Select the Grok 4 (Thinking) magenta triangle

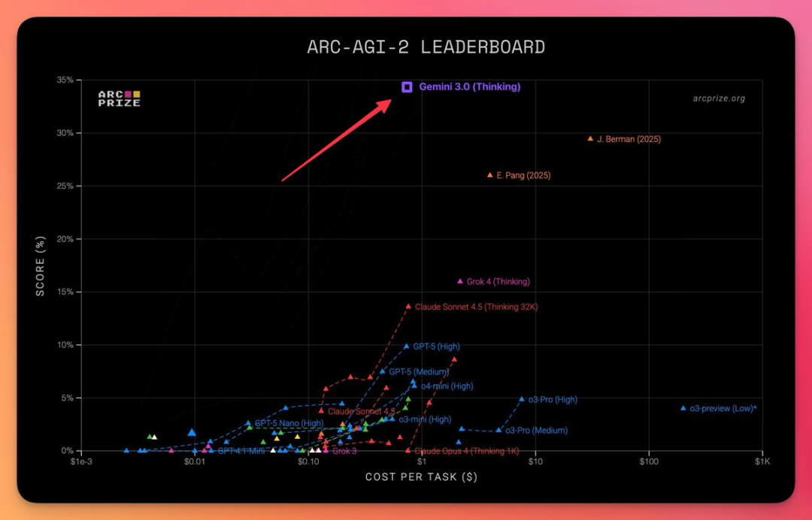(x=460, y=281)
